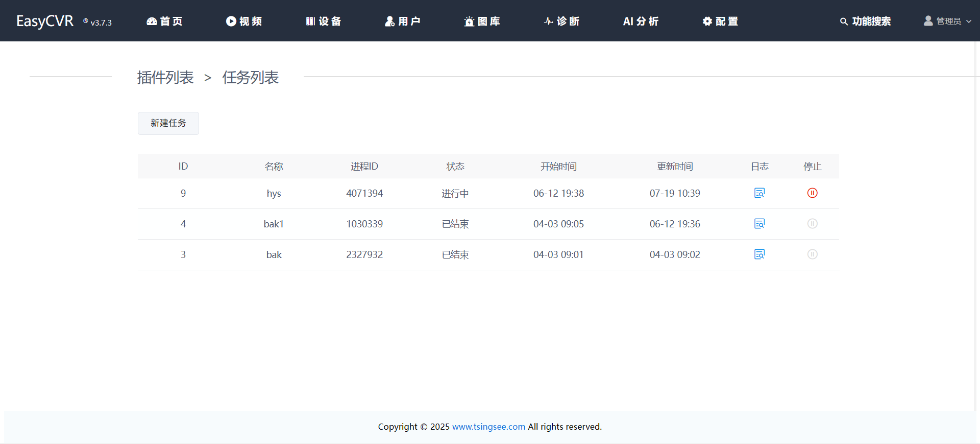Open the log for task hys
Screen dimensions: 980x444
click(x=759, y=193)
